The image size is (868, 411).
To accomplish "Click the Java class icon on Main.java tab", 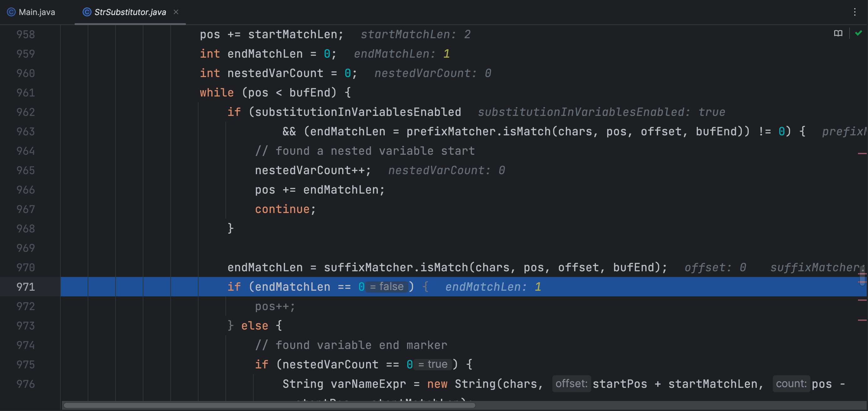I will point(11,12).
